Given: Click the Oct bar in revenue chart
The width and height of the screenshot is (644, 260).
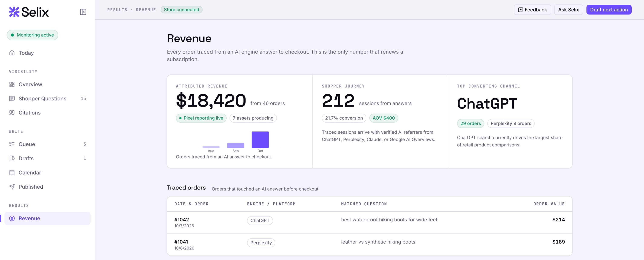Looking at the screenshot, I should point(260,140).
